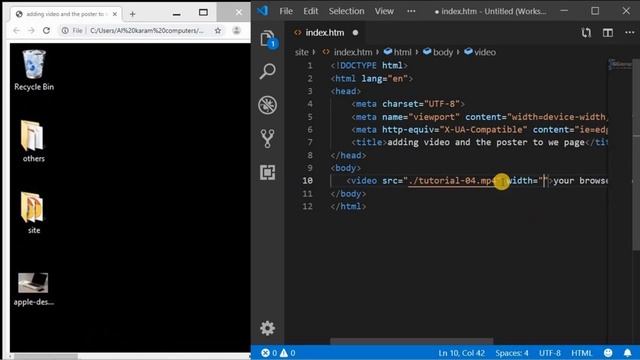Open the Edit menu
Screen dimensions: 640x360
pyautogui.click(x=311, y=11)
